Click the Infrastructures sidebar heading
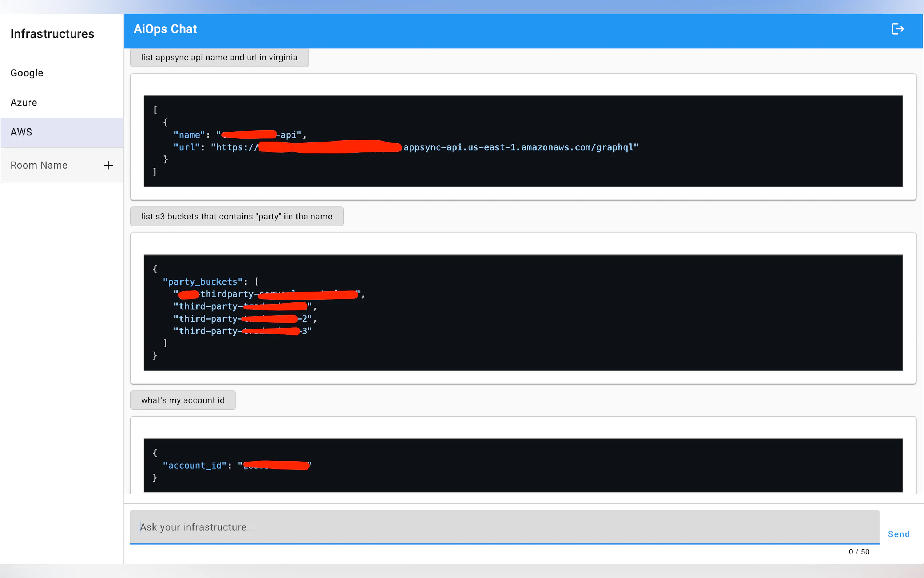924x578 pixels. pos(52,34)
